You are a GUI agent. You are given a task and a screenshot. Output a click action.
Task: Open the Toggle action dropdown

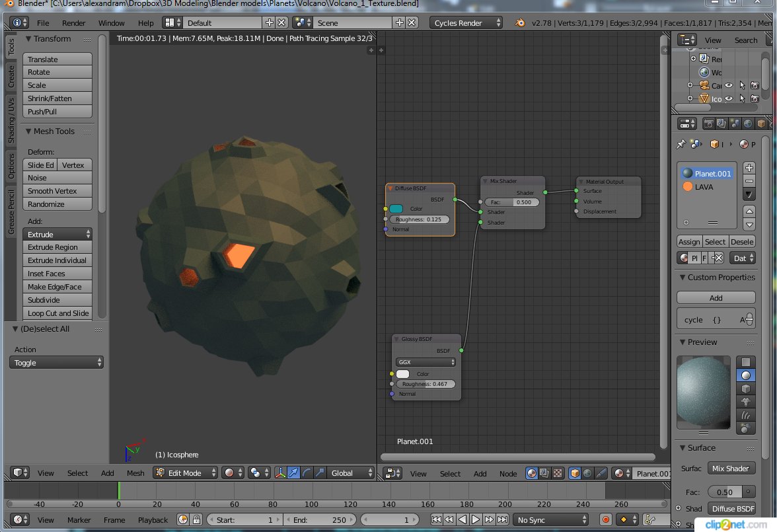[57, 362]
